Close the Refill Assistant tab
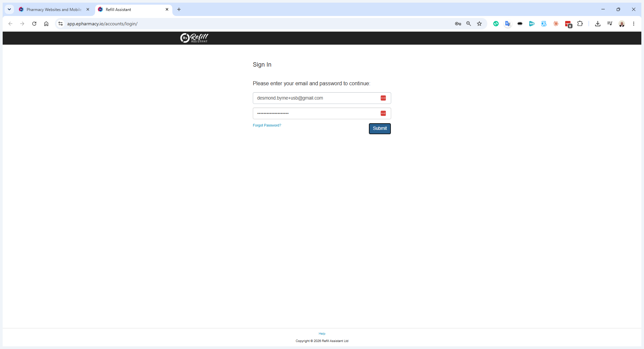644x349 pixels. coord(167,9)
